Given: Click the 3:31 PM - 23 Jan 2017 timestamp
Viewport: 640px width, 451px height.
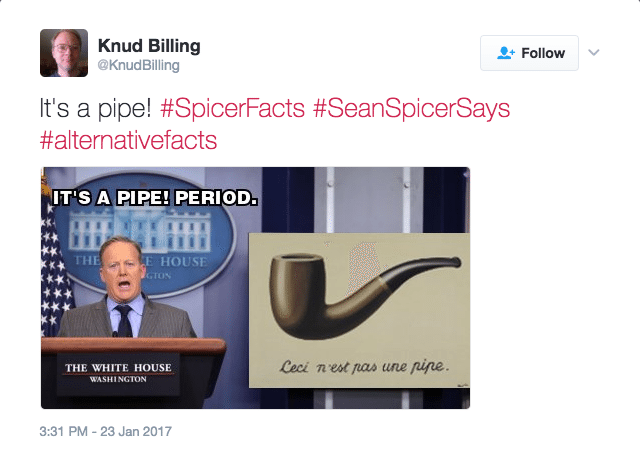Looking at the screenshot, I should pos(107,431).
